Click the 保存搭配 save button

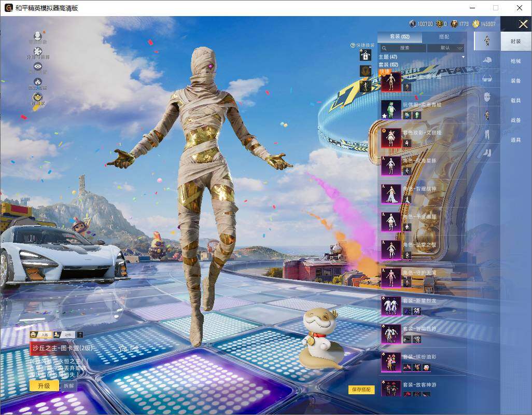(x=361, y=390)
